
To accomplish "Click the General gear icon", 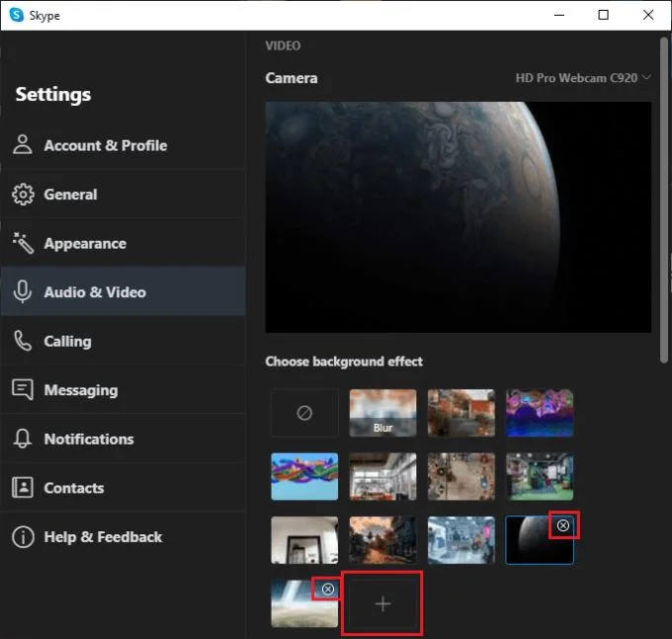I will tap(23, 195).
